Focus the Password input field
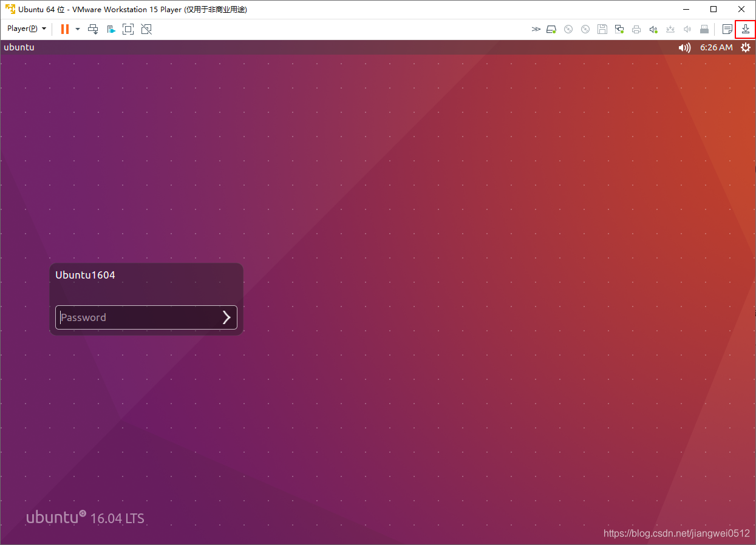Viewport: 756px width, 545px height. (x=146, y=317)
